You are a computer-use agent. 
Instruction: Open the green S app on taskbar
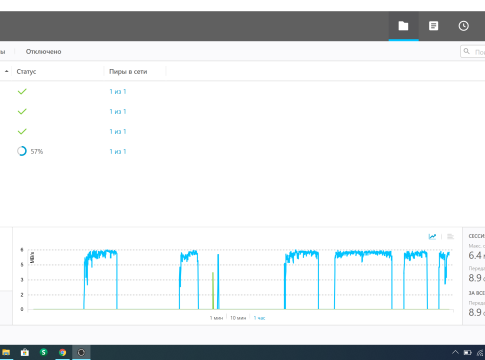44,352
